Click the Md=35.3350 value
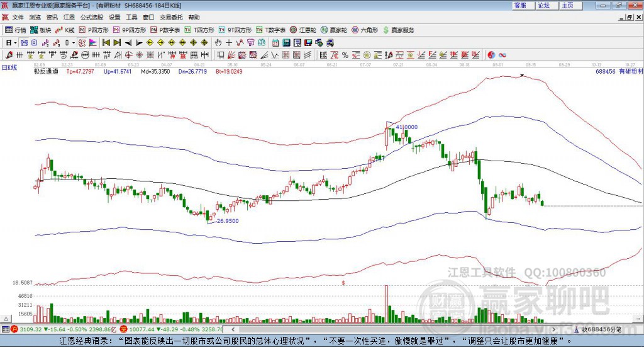The image size is (644, 347). [155, 71]
